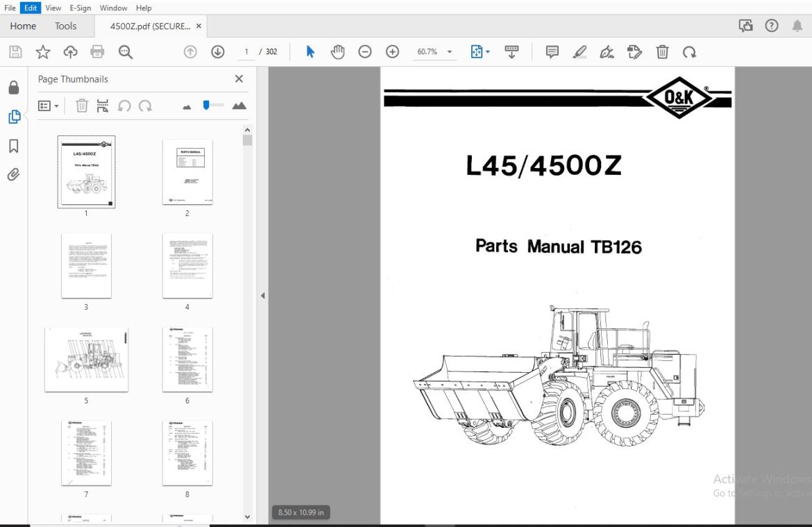
Task: Open the Bookmarks sidebar panel
Action: [x=14, y=146]
